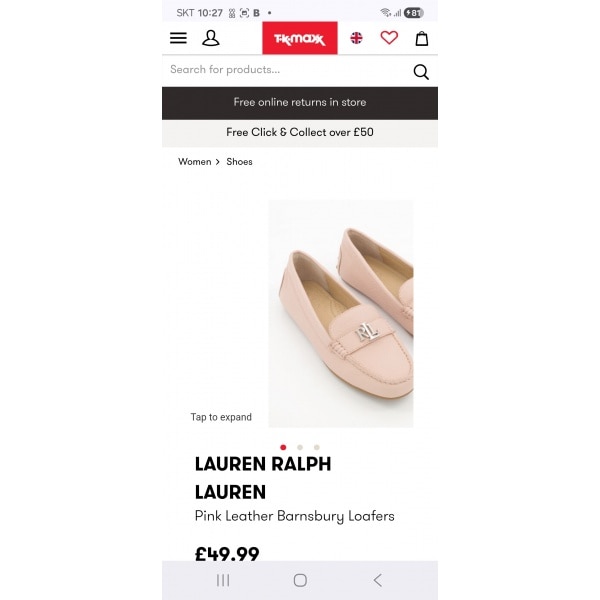Select the first image carousel dot
The width and height of the screenshot is (600, 600).
pyautogui.click(x=283, y=447)
